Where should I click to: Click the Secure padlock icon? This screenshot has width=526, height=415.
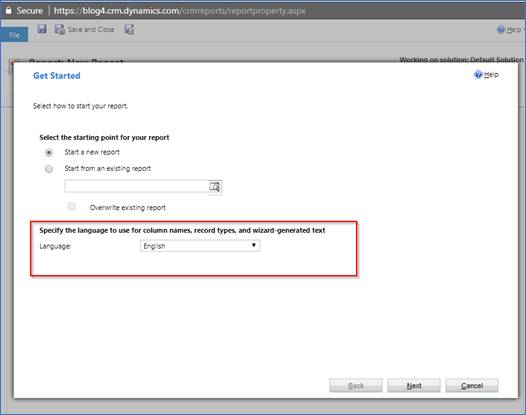tap(8, 11)
